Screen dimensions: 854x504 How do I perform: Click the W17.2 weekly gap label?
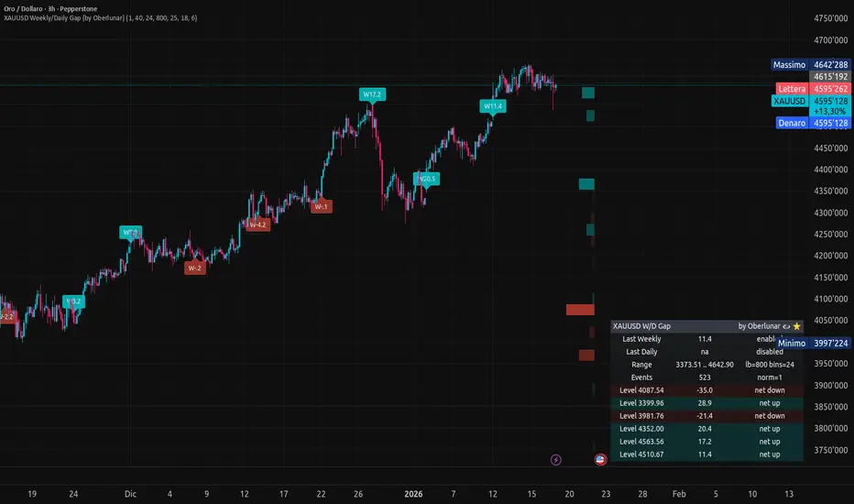click(x=372, y=94)
